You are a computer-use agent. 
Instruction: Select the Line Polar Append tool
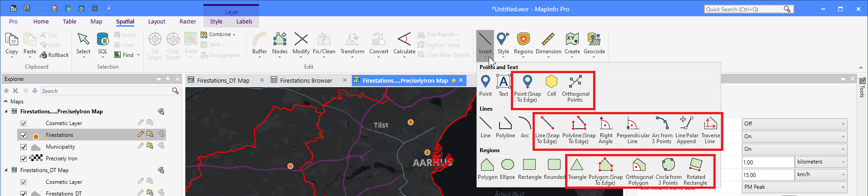pyautogui.click(x=687, y=130)
